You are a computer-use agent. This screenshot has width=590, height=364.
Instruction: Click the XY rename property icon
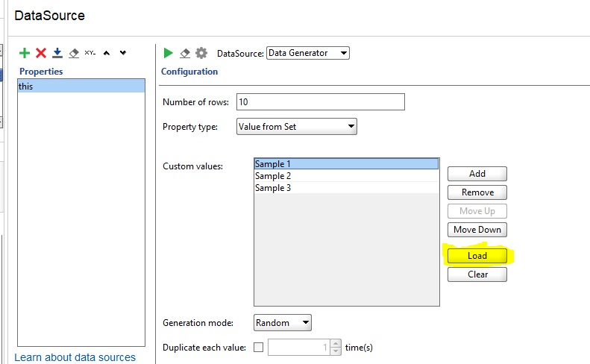click(x=90, y=53)
